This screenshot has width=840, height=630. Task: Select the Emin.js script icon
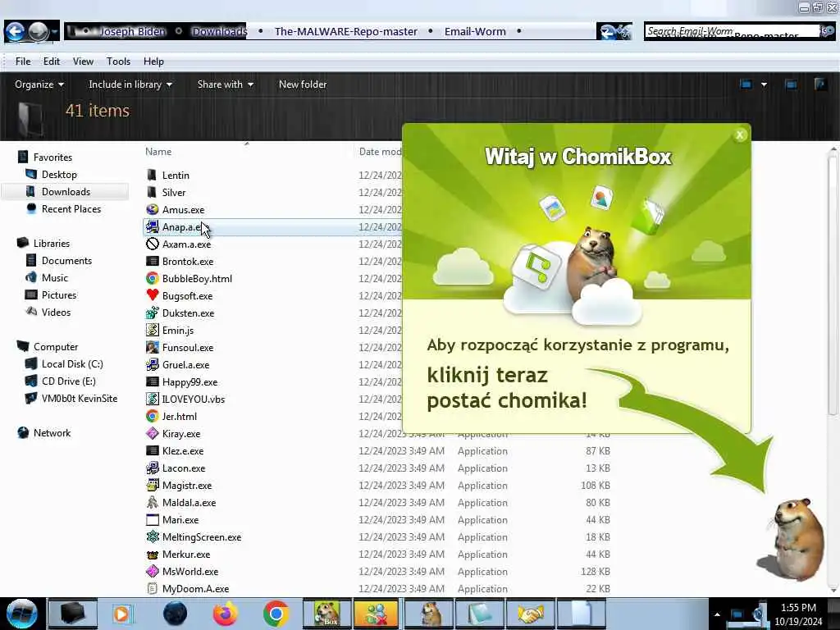click(152, 330)
